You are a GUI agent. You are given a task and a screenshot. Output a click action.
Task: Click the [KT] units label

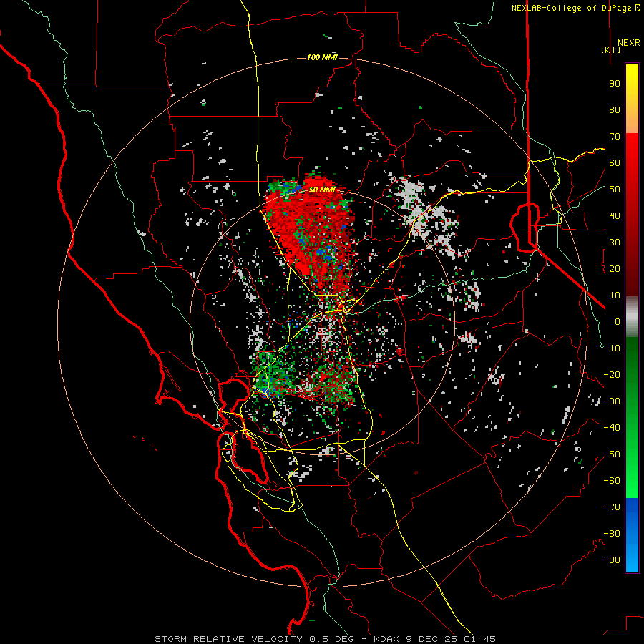610,49
